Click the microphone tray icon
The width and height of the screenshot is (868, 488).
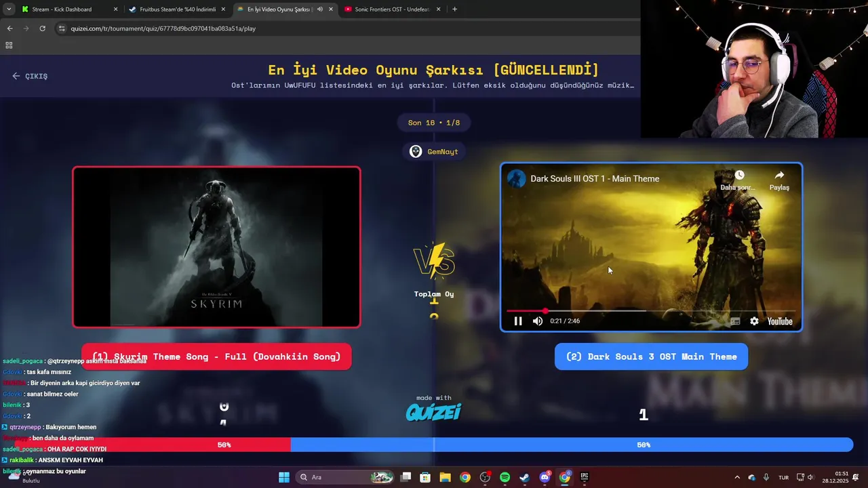[766, 477]
